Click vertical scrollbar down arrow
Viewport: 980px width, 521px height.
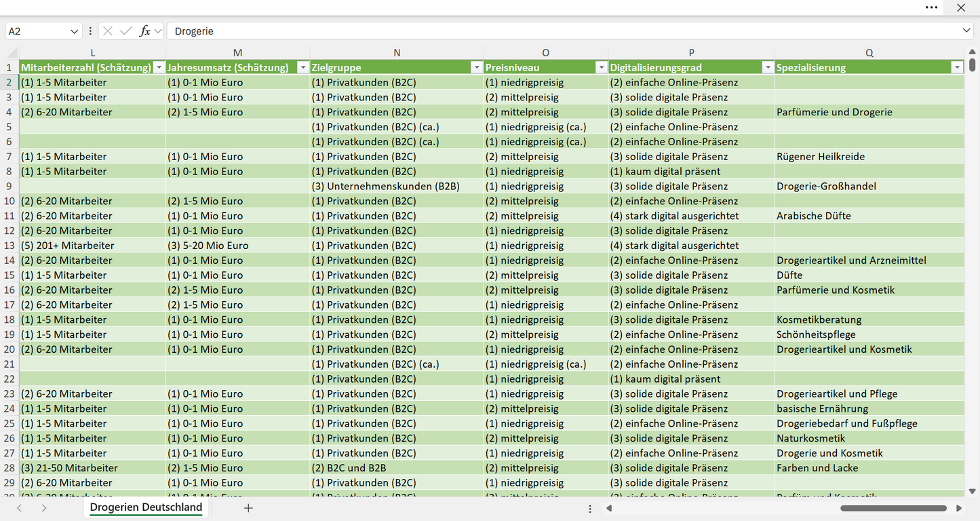(x=972, y=491)
